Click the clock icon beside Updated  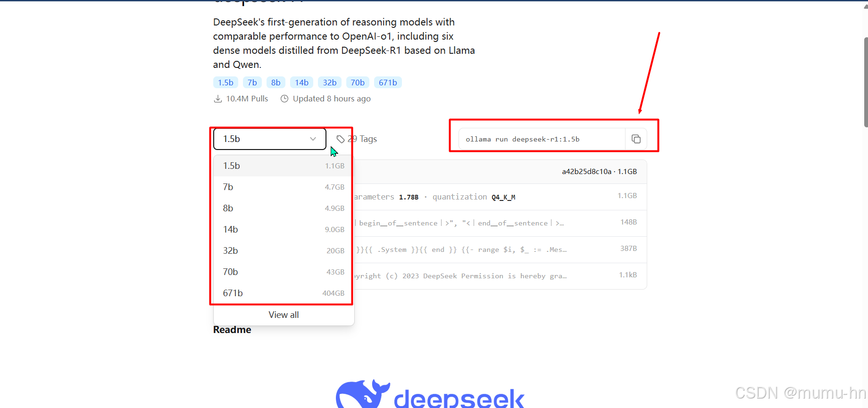(284, 99)
